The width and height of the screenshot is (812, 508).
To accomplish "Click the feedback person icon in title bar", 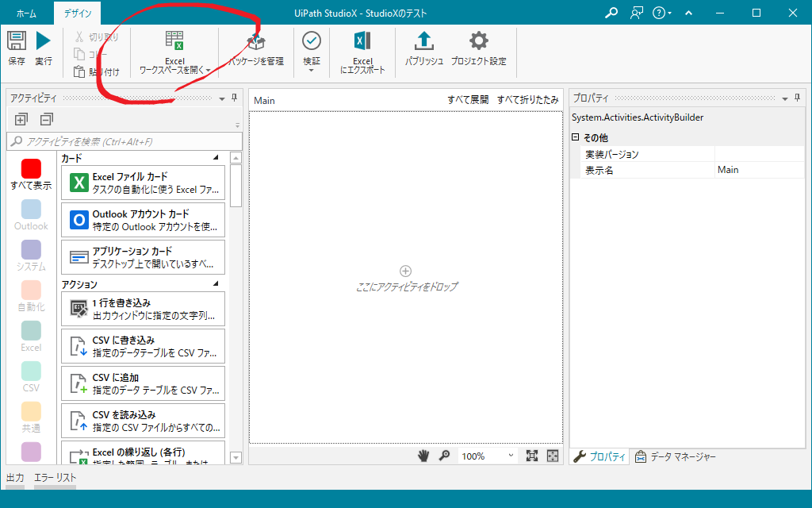I will click(x=637, y=13).
